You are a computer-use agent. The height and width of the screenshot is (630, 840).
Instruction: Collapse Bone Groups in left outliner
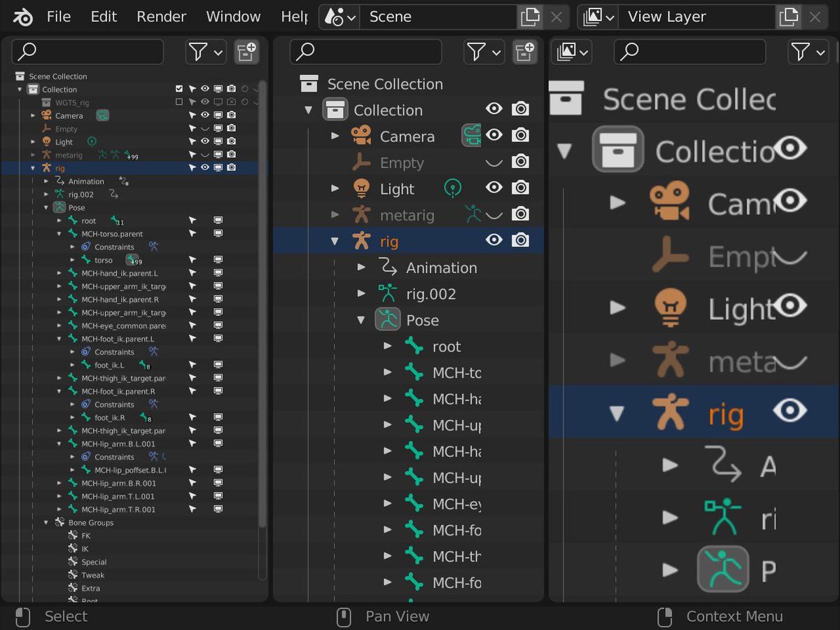pyautogui.click(x=46, y=523)
